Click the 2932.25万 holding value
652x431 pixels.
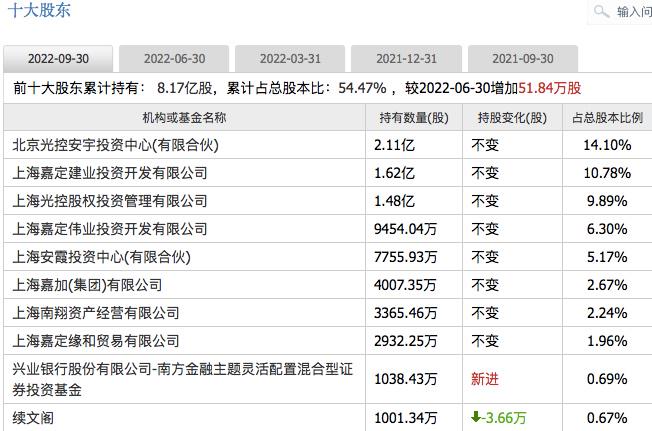tap(405, 341)
